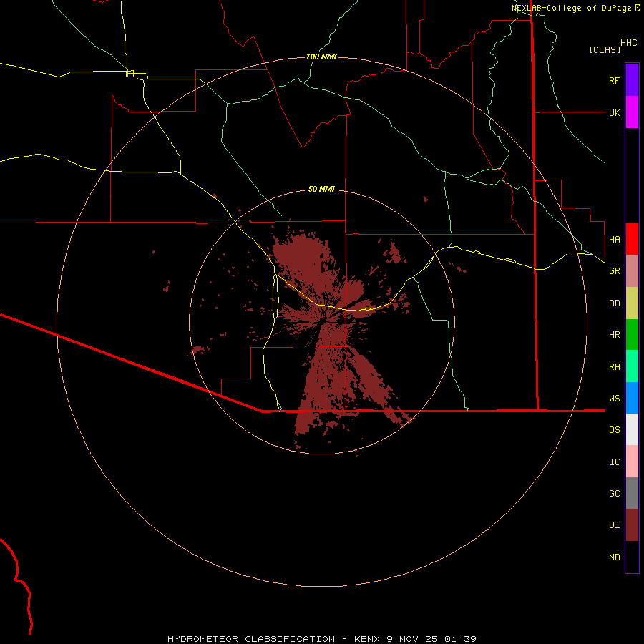Click the RA rain legend swatch
644x644 pixels.
tap(632, 366)
